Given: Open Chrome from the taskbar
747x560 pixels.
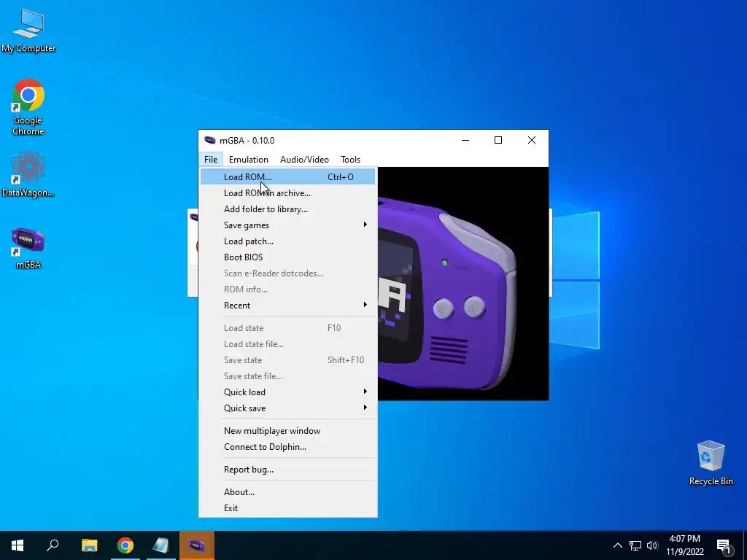Looking at the screenshot, I should 125,545.
